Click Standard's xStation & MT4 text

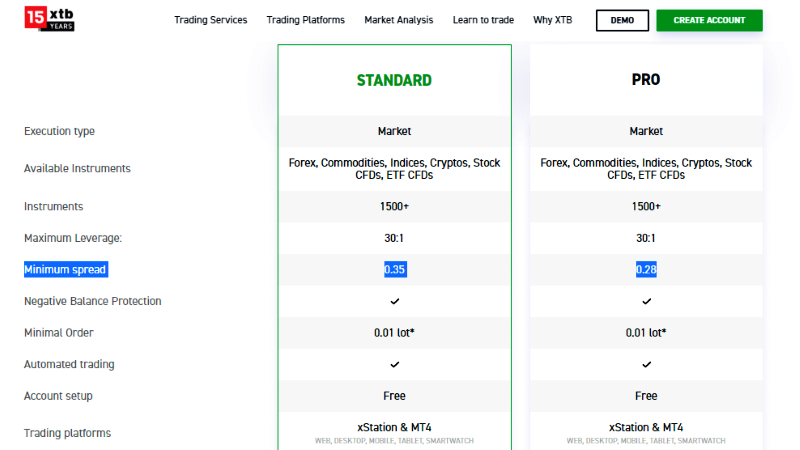tap(394, 427)
